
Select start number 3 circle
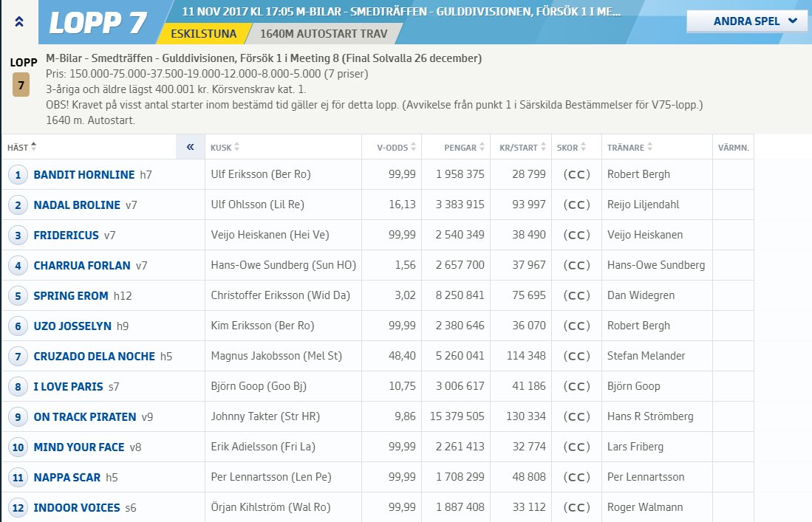(18, 236)
